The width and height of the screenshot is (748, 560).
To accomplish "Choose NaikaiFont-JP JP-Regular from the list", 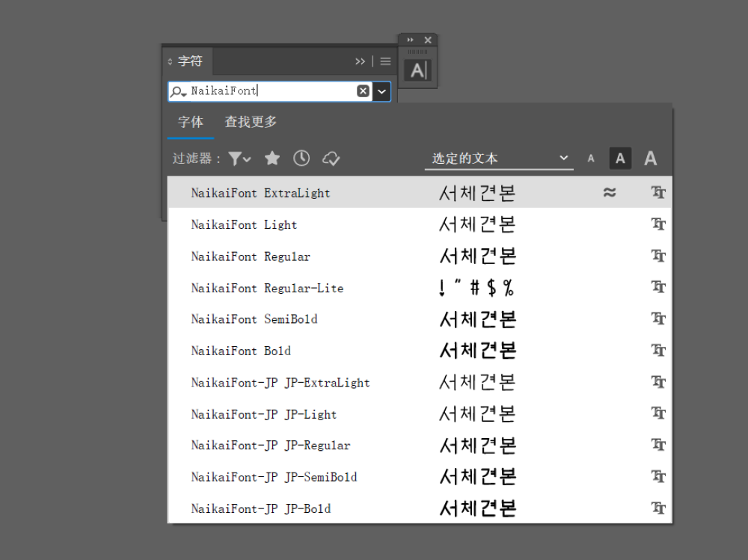I will click(420, 445).
